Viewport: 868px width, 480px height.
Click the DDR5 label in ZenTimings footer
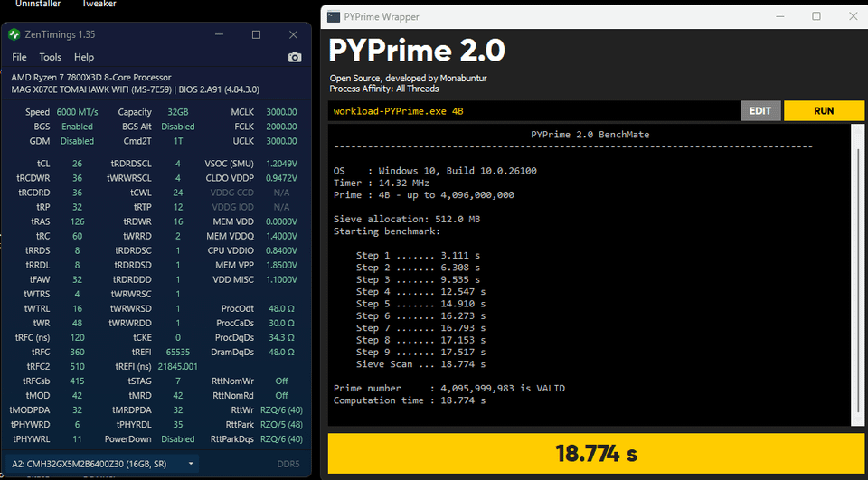[x=288, y=464]
